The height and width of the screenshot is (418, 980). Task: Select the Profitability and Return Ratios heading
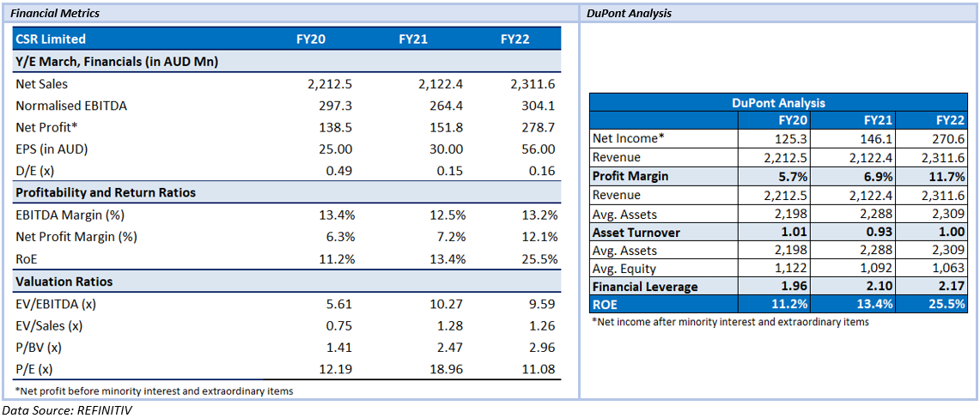point(105,193)
